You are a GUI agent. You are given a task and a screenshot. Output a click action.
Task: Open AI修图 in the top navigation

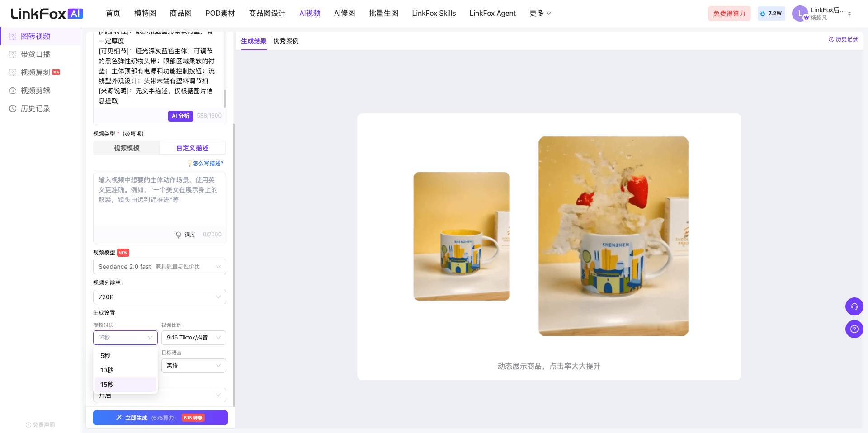coord(344,14)
